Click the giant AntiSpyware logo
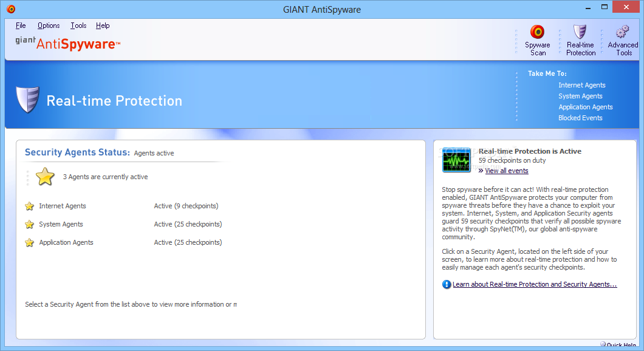The width and height of the screenshot is (644, 351). tap(68, 44)
